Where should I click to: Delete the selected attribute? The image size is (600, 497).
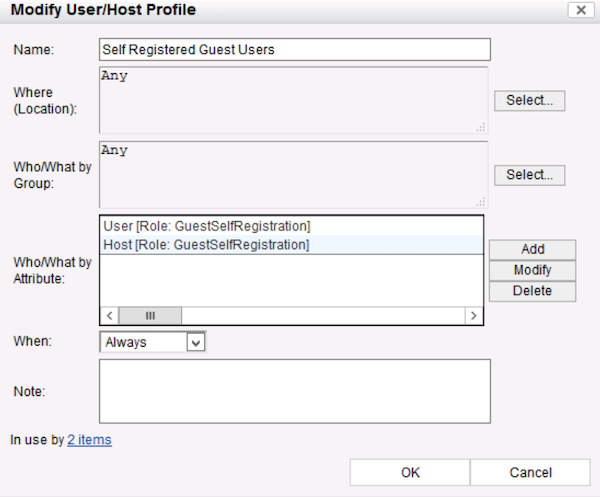pos(532,291)
